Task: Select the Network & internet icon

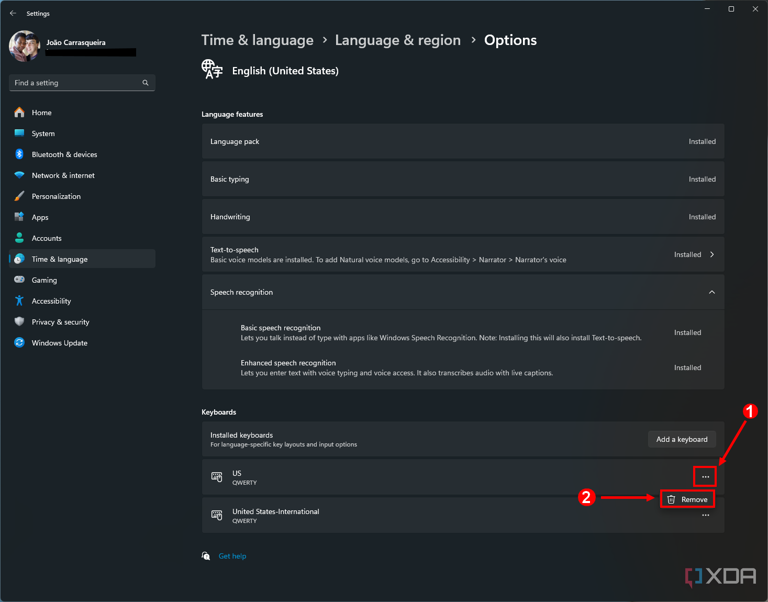Action: pos(19,175)
